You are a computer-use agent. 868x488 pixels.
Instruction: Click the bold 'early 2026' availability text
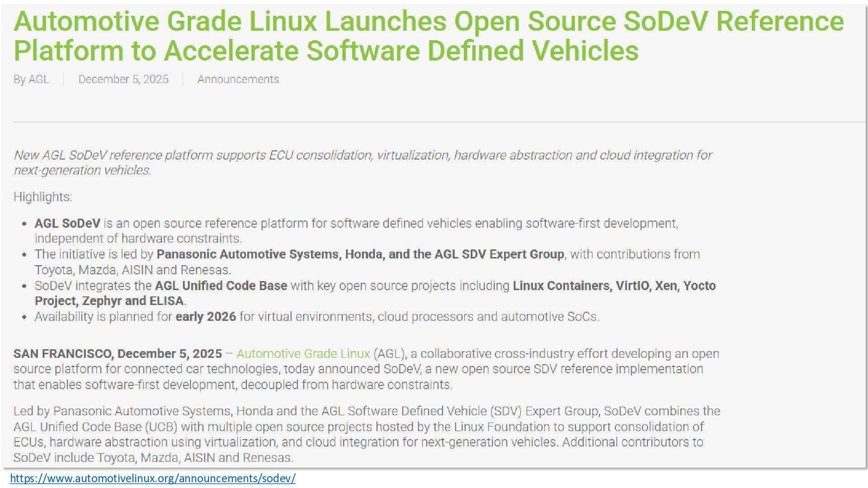206,317
